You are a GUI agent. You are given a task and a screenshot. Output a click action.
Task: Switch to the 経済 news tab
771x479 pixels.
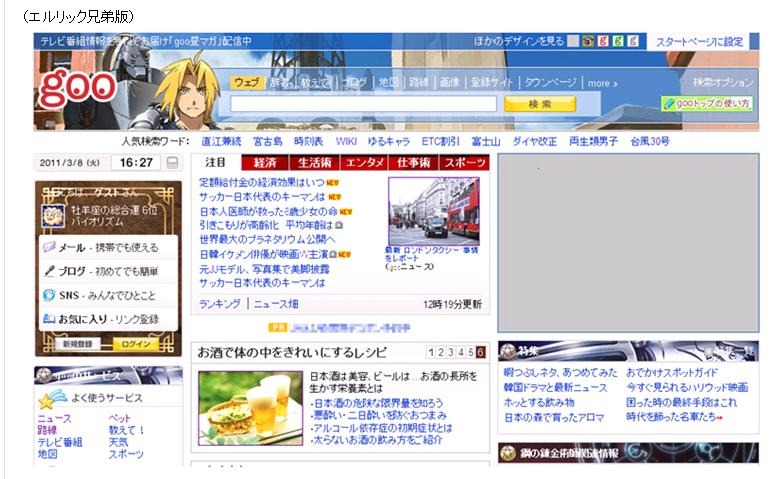[266, 163]
